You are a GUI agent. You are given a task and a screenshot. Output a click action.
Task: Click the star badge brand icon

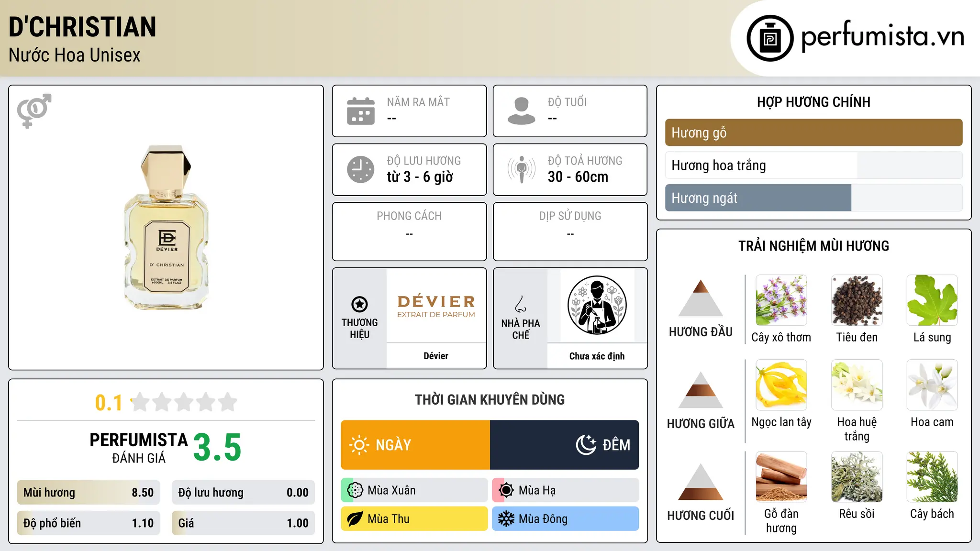pyautogui.click(x=359, y=304)
